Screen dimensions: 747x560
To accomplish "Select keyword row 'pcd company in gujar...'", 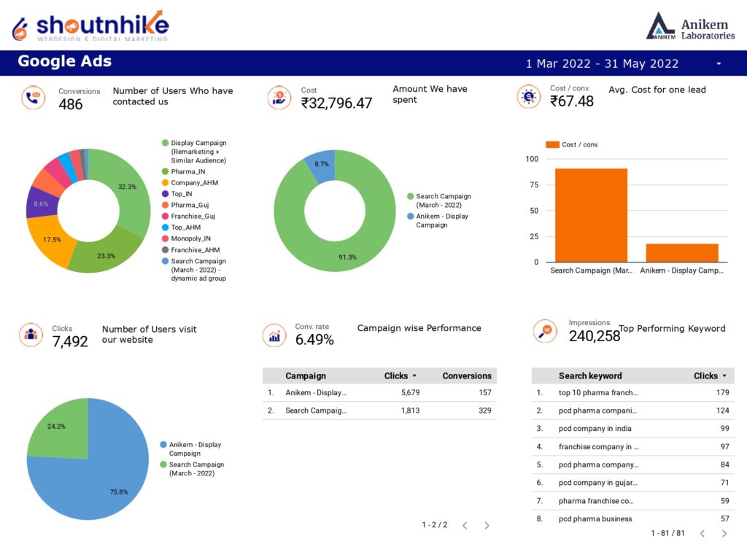I will [632, 483].
